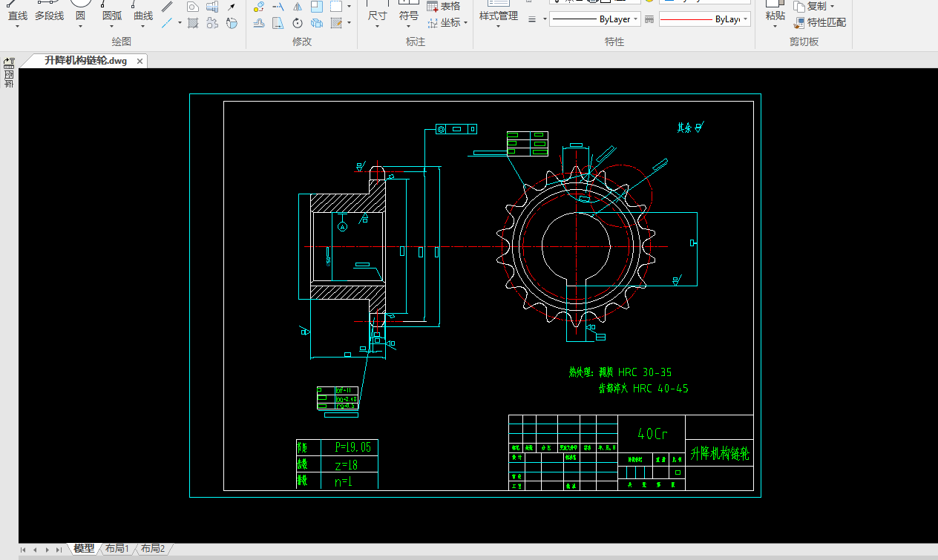Image resolution: width=938 pixels, height=560 pixels.
Task: Close the 升降机构链轮.dwg document tab
Action: [138, 61]
